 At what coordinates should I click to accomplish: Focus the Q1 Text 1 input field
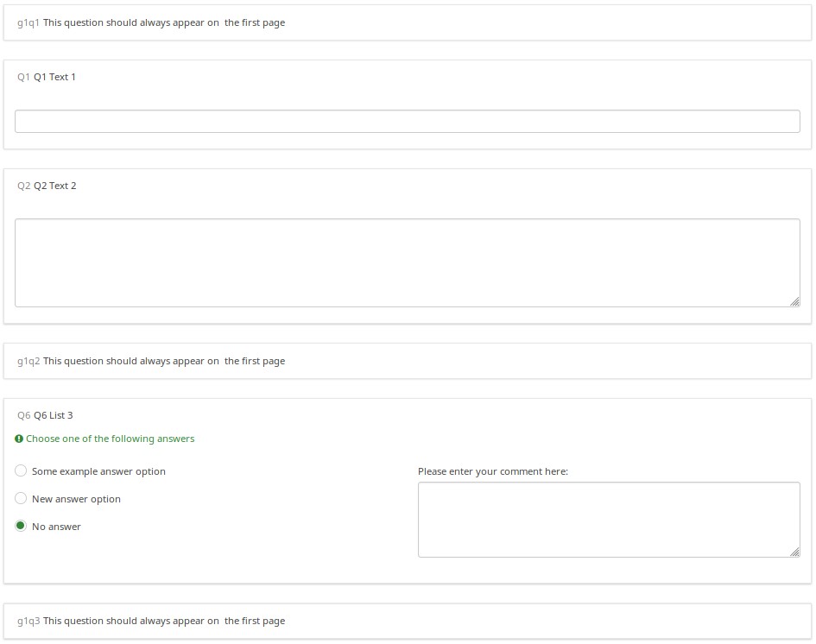pyautogui.click(x=407, y=121)
